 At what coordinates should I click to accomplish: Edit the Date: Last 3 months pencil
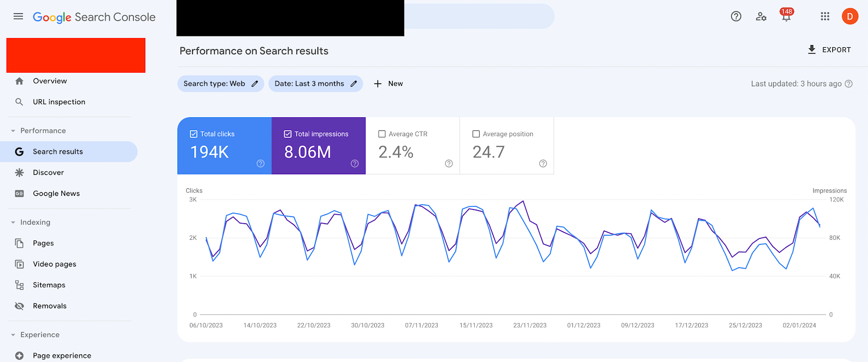[354, 84]
